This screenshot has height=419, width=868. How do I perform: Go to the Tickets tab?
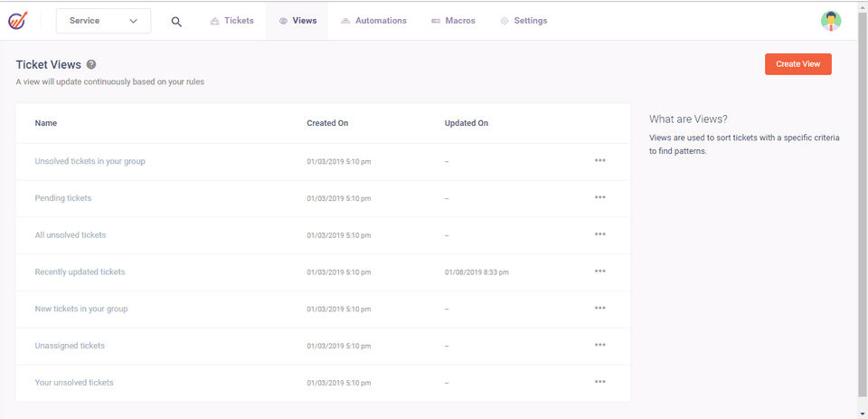coord(232,21)
